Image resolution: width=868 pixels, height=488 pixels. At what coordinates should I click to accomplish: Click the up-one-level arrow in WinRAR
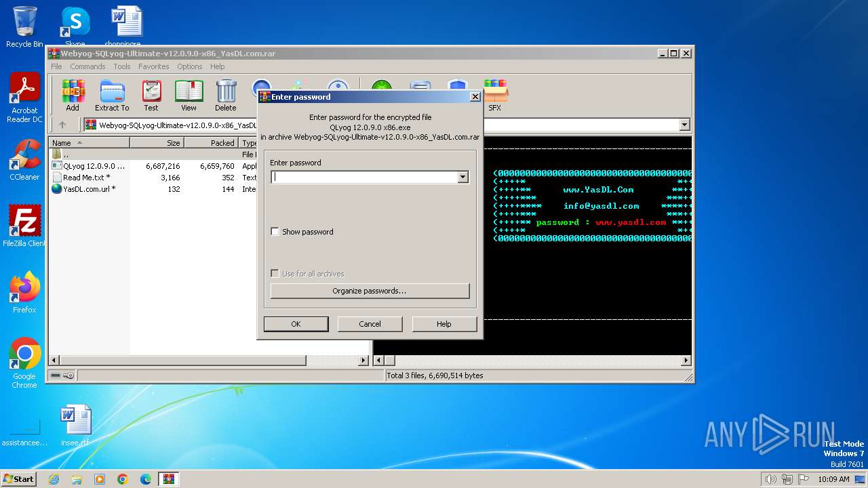click(x=62, y=125)
